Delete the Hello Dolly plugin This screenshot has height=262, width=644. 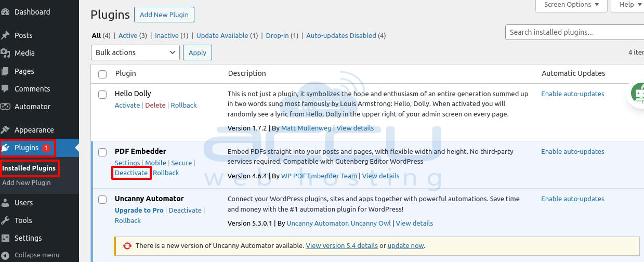155,106
